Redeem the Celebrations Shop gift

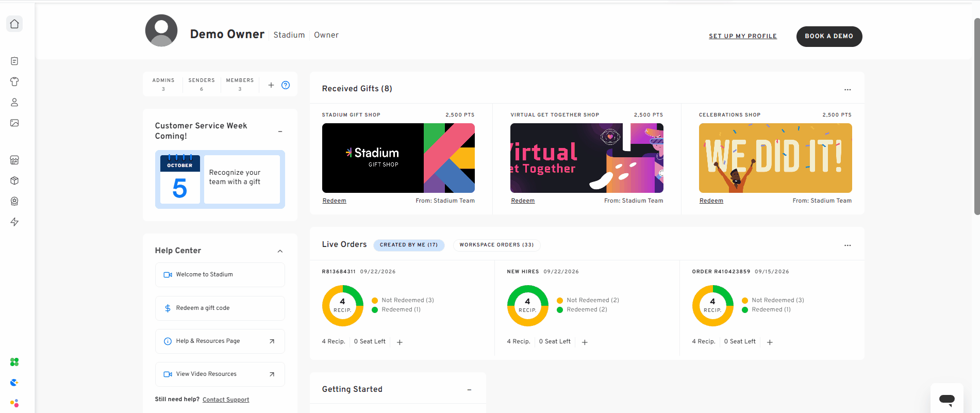pos(711,201)
